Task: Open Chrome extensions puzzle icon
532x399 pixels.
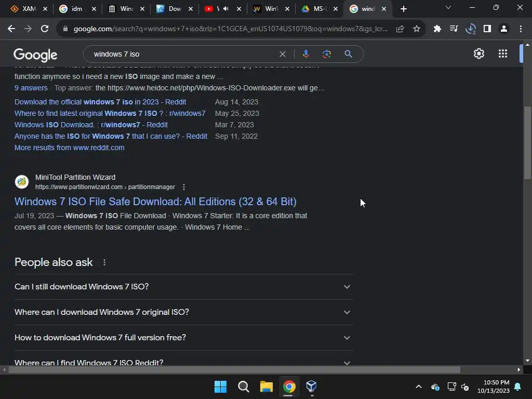Action: [437, 29]
